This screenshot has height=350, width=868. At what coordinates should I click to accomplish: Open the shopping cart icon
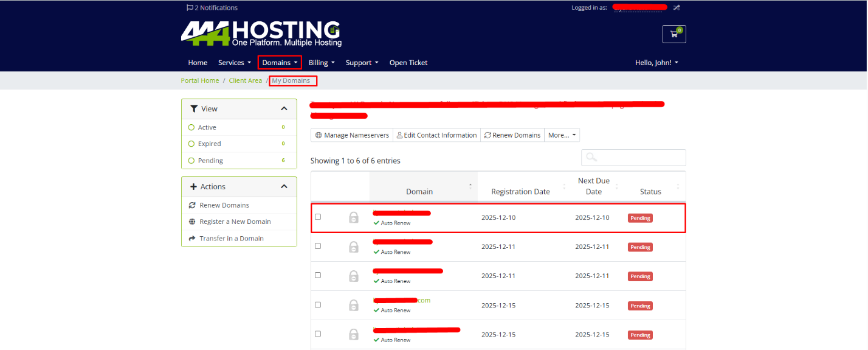tap(673, 34)
